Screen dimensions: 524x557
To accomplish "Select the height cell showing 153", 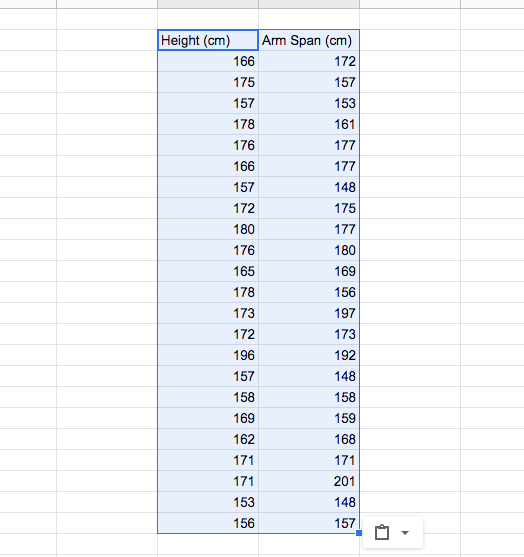I will pos(208,502).
